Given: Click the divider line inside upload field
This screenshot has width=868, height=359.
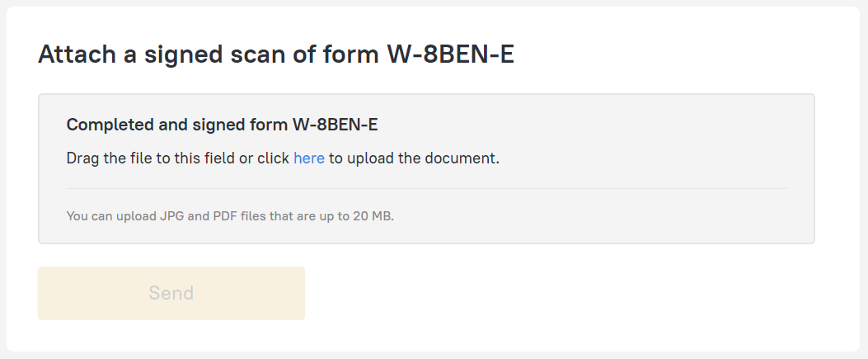Looking at the screenshot, I should point(426,189).
